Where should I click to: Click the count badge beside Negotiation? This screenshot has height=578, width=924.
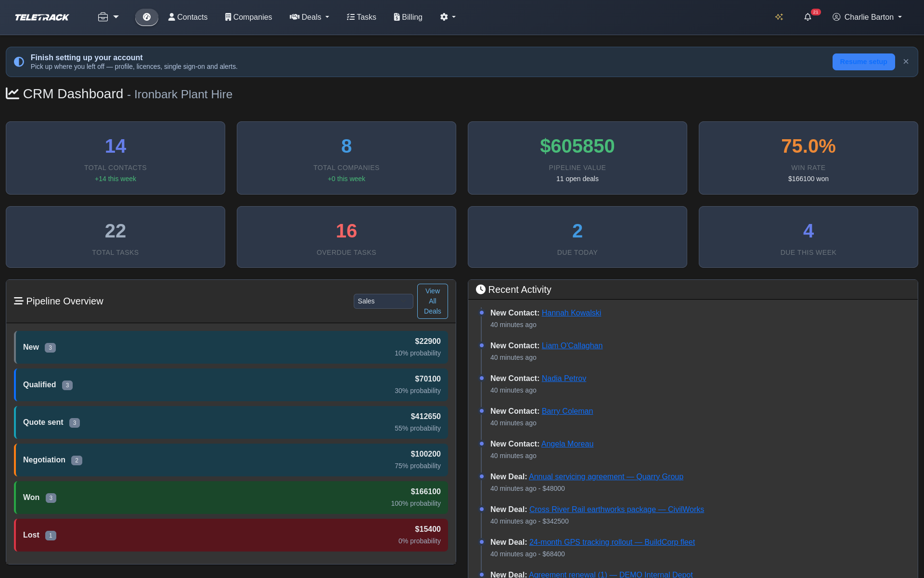pyautogui.click(x=77, y=460)
